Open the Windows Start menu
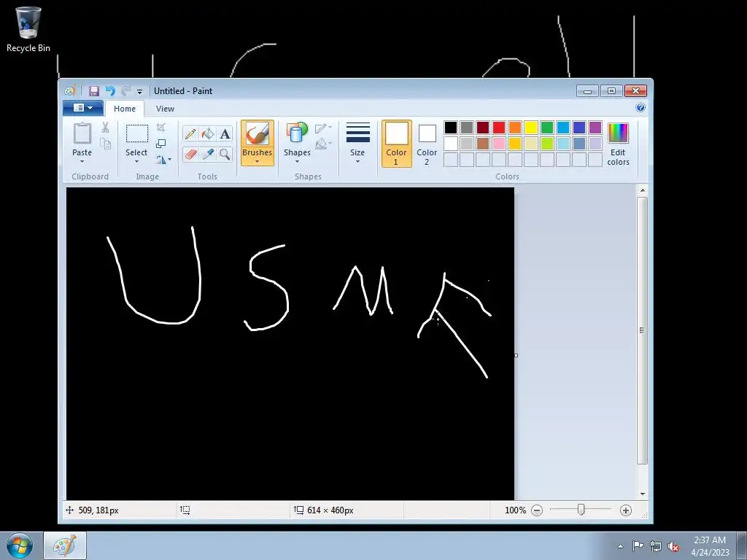Image resolution: width=747 pixels, height=560 pixels. coord(20,546)
